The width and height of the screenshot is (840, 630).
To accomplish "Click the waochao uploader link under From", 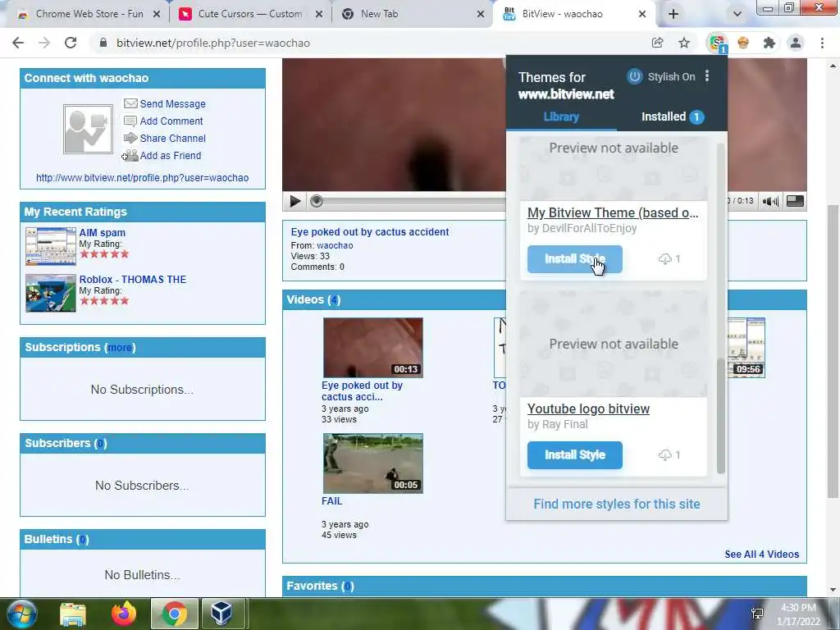I will [335, 245].
